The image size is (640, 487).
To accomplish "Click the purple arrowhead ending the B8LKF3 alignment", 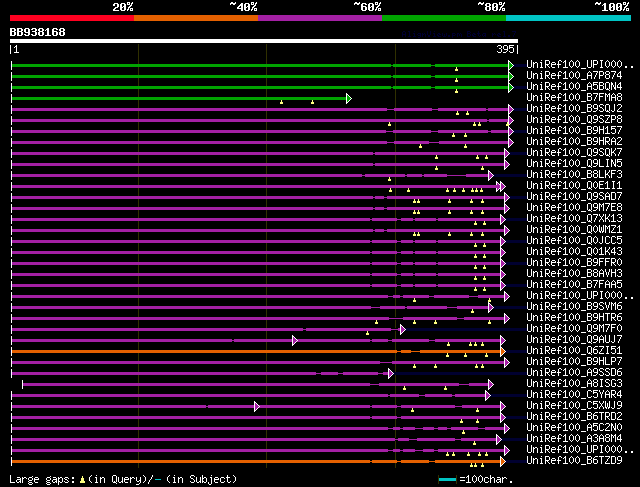I will pyautogui.click(x=491, y=176).
